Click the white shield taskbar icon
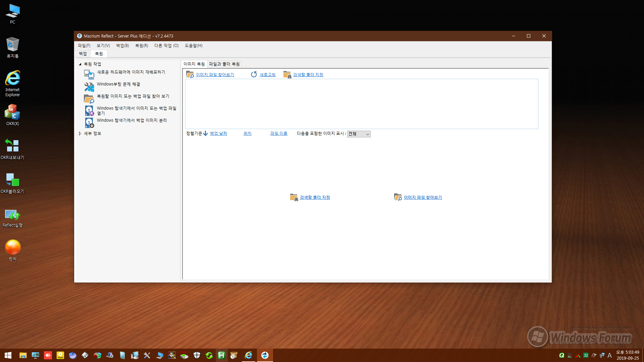The image size is (644, 362). point(197,355)
